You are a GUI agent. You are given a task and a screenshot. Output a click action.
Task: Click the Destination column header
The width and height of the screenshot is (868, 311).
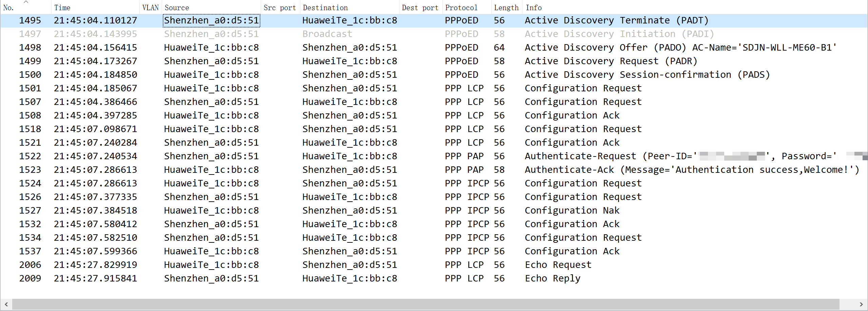[325, 7]
